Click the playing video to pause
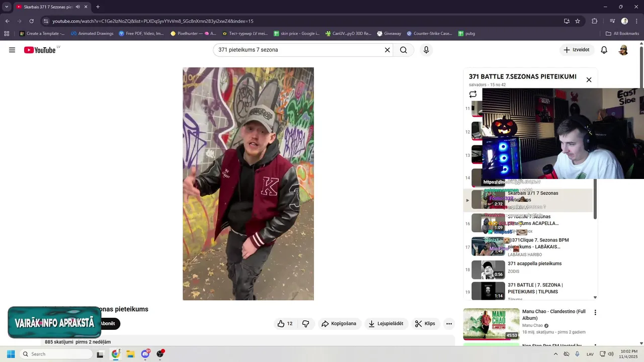This screenshot has width=644, height=362. tap(248, 184)
